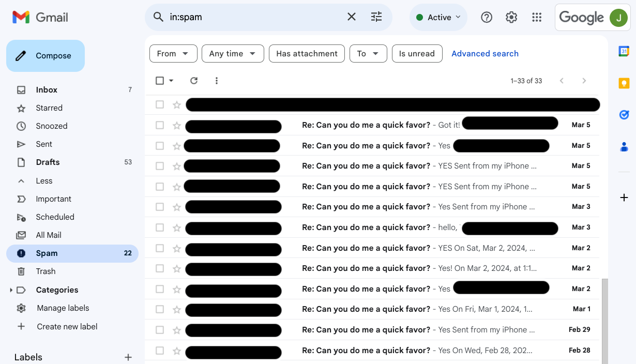Screen dimensions: 636x364
Task: Refresh the spam message list
Action: point(194,81)
